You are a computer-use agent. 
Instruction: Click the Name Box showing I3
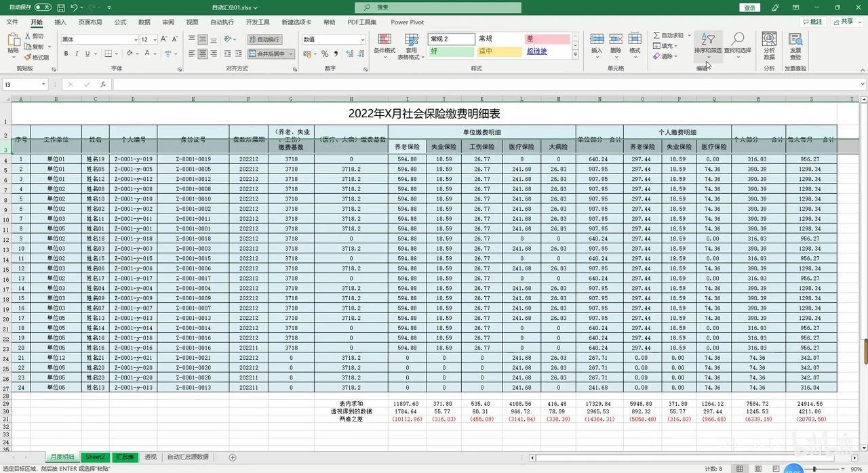[24, 85]
